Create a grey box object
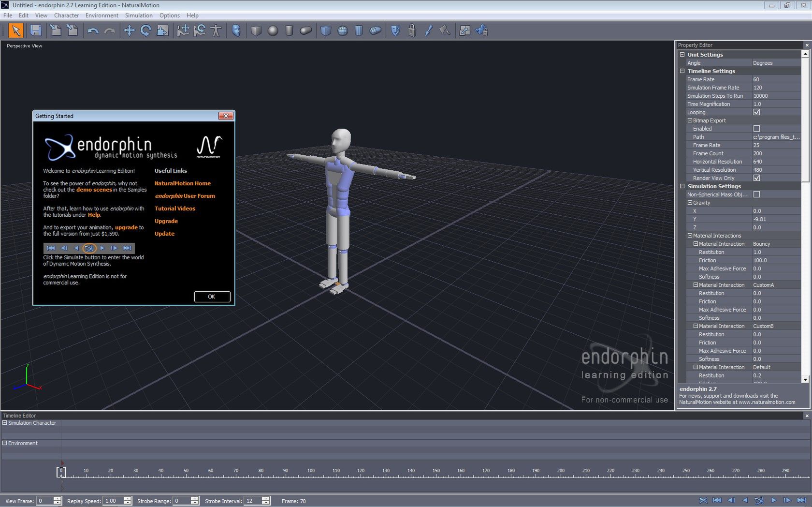Screen dimensions: 812x507 pyautogui.click(x=256, y=31)
